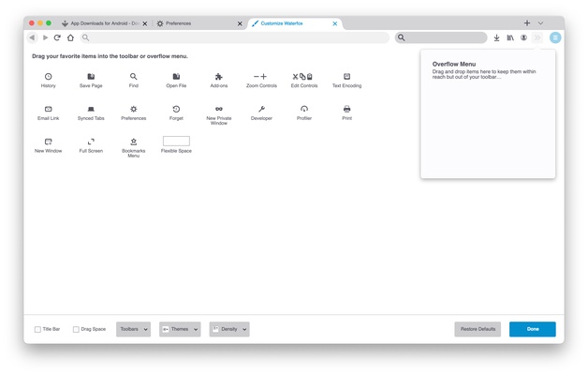This screenshot has width=588, height=375.
Task: Select the Email Link icon
Action: [x=48, y=109]
